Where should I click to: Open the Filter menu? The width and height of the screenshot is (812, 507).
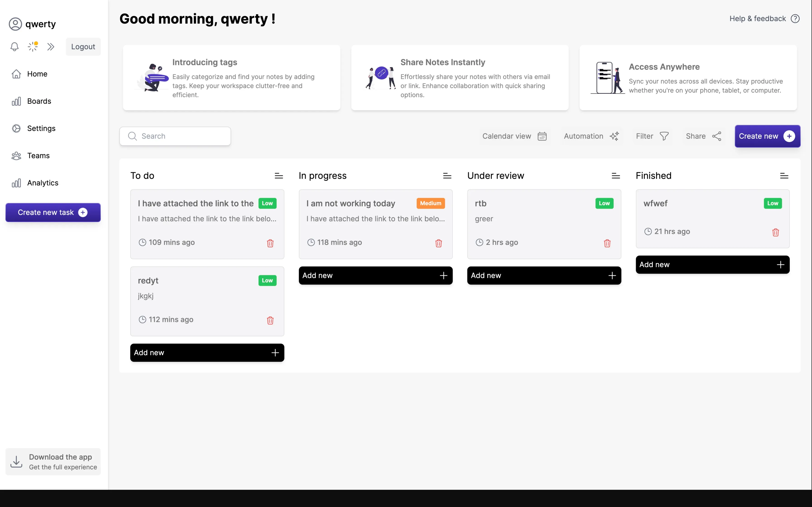point(652,136)
